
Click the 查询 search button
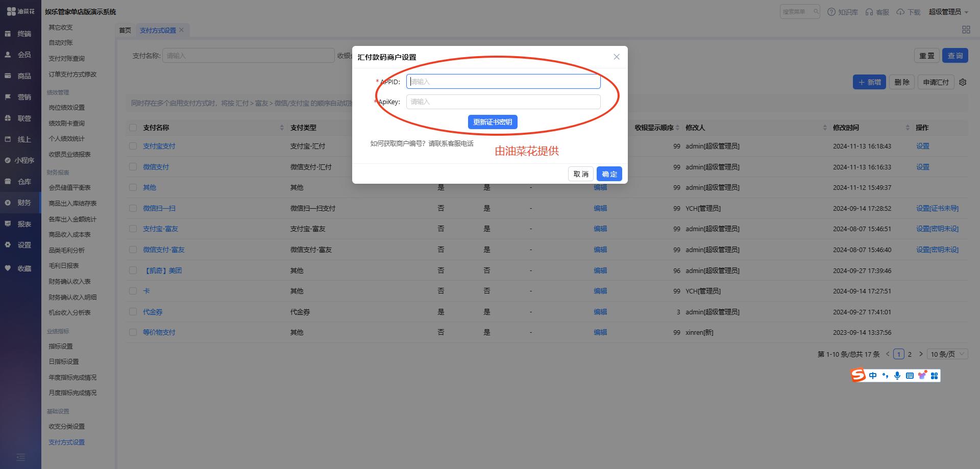coord(955,56)
